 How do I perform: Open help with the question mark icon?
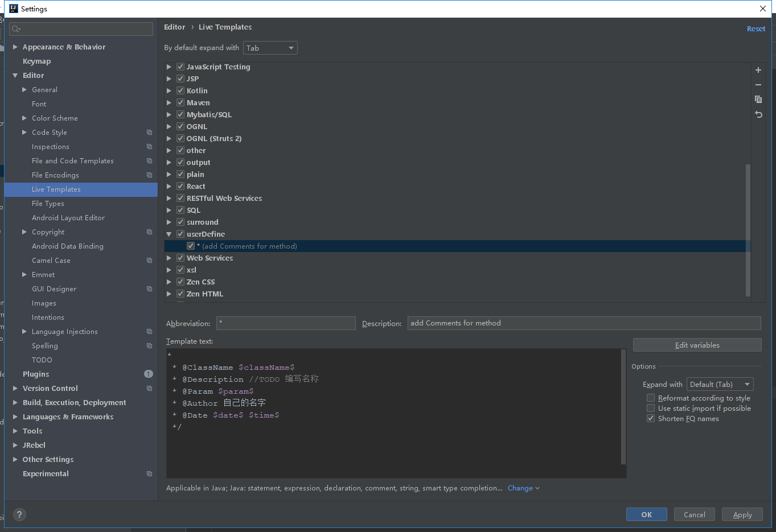point(19,515)
